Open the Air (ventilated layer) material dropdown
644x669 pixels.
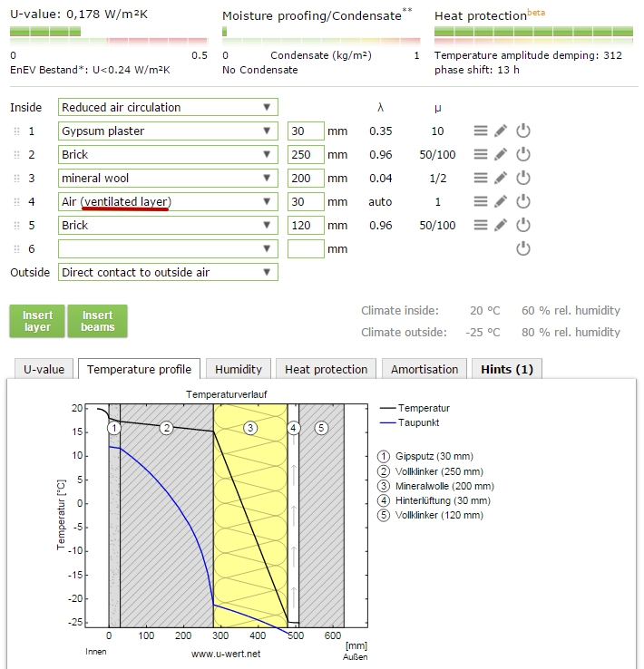(168, 201)
